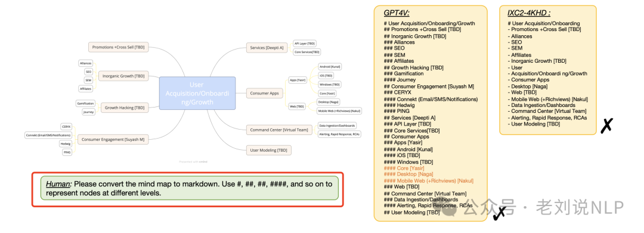Select the '#### Journey' line in GPT4V output

[x=400, y=80]
